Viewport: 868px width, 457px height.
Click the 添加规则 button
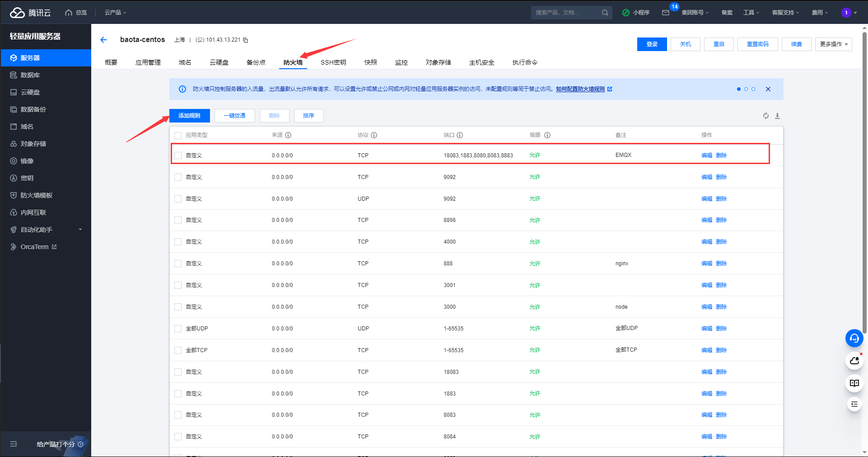point(190,116)
